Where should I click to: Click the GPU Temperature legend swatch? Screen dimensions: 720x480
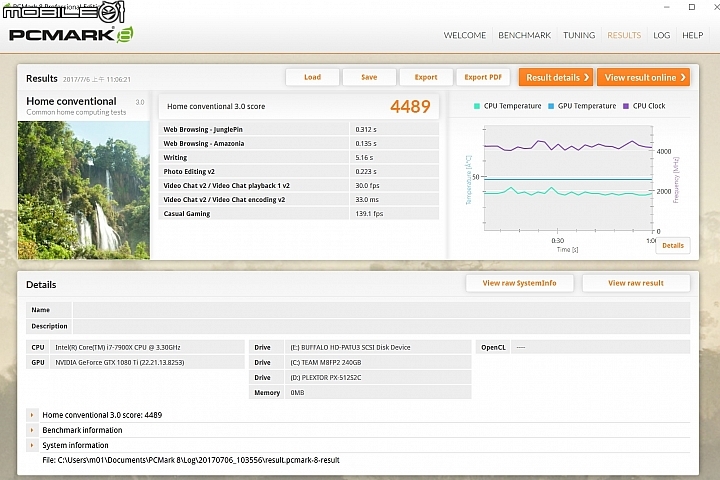551,106
